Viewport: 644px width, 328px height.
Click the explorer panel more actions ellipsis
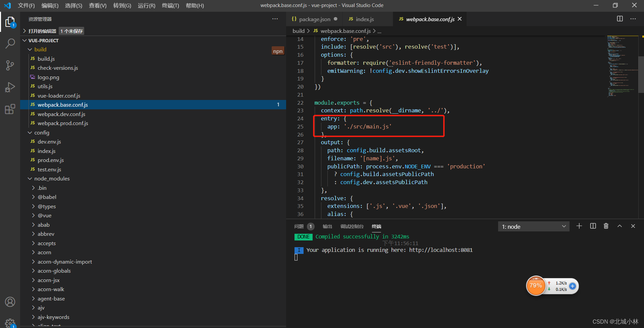pos(275,19)
